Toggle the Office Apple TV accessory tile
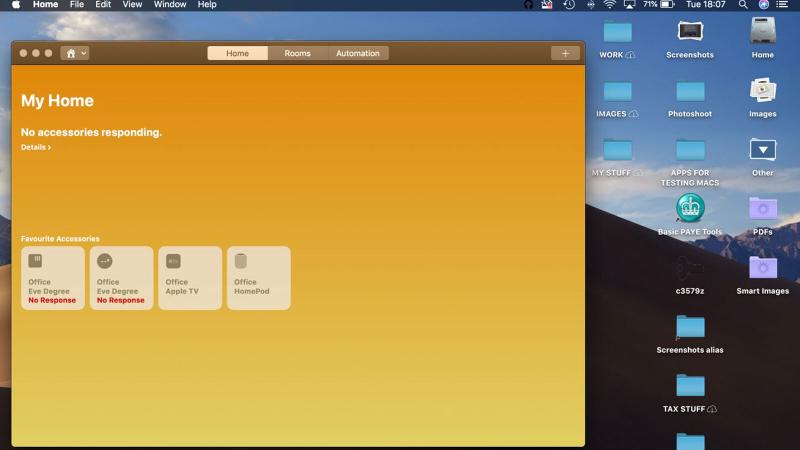Image resolution: width=800 pixels, height=450 pixels. coord(190,278)
